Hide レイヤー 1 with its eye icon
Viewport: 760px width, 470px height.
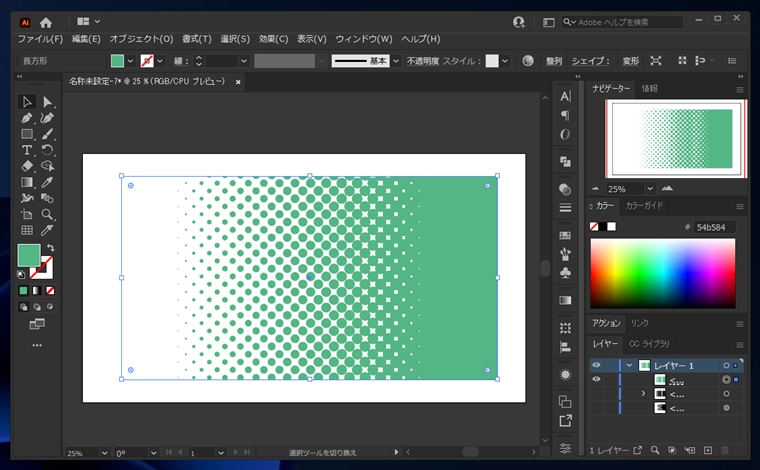click(597, 365)
